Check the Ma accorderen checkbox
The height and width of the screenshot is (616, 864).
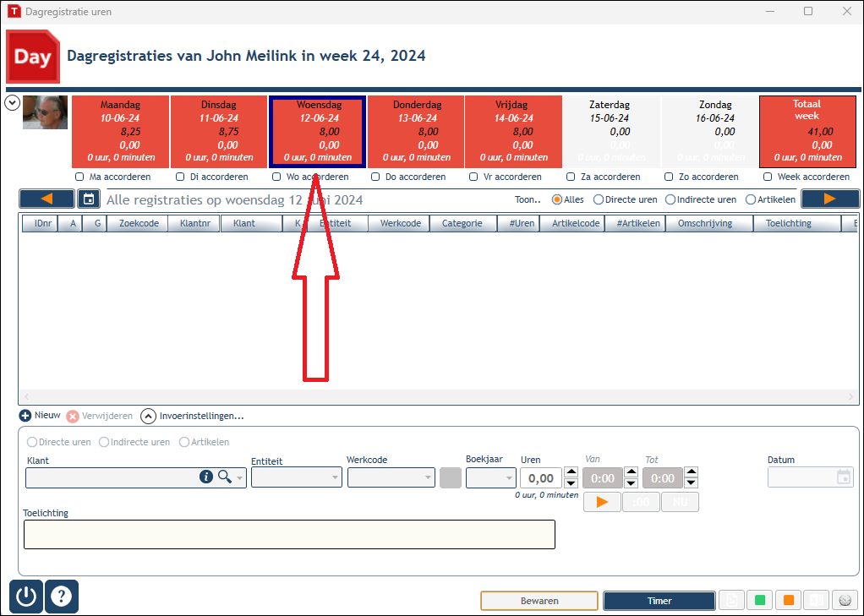coord(79,177)
